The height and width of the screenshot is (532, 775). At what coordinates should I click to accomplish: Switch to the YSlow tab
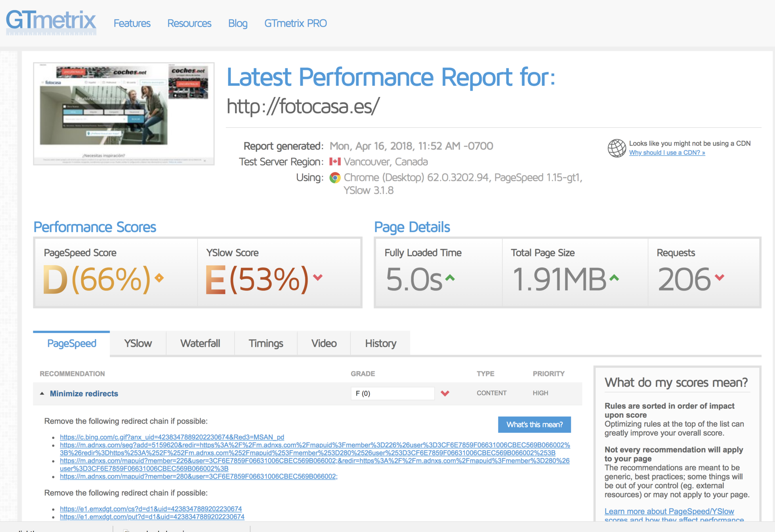click(x=138, y=343)
